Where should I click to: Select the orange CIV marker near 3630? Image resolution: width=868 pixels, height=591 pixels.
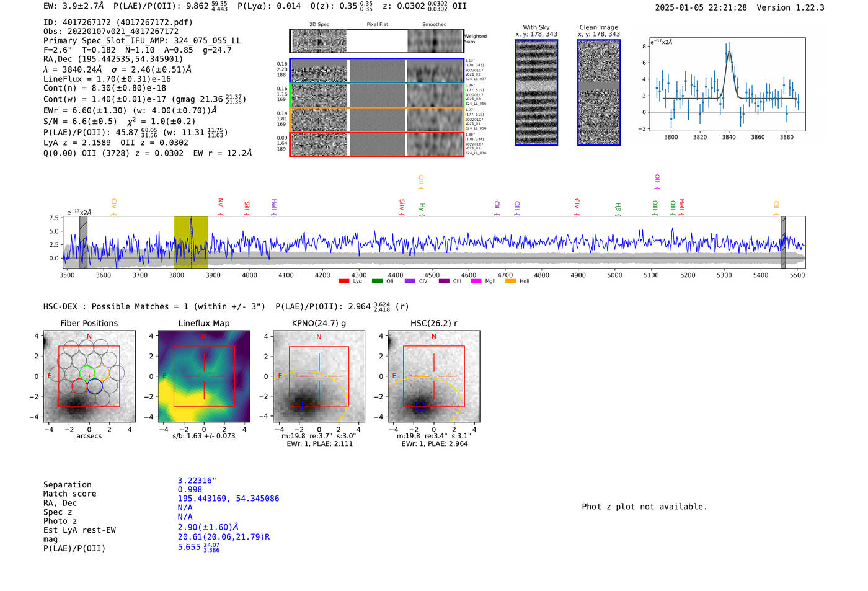pyautogui.click(x=113, y=207)
